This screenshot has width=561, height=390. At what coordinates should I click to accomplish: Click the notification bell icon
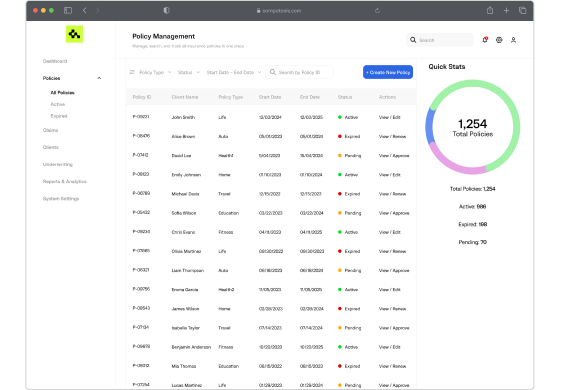tap(485, 40)
